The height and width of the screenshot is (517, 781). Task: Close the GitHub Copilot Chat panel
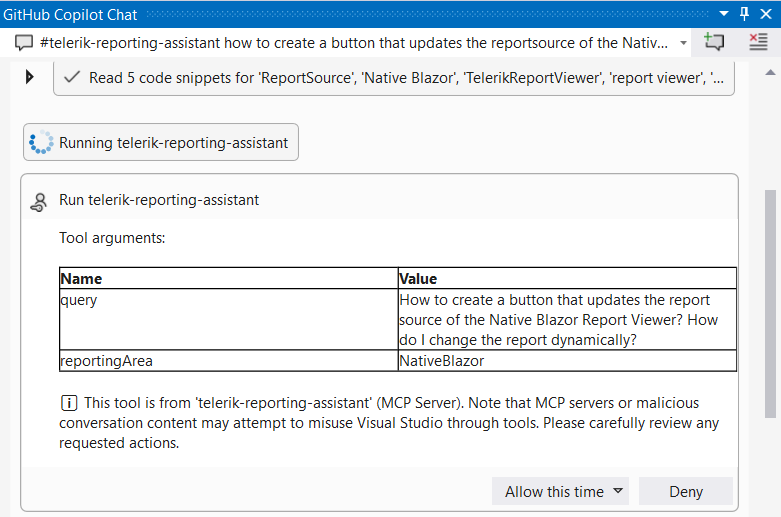coord(766,14)
